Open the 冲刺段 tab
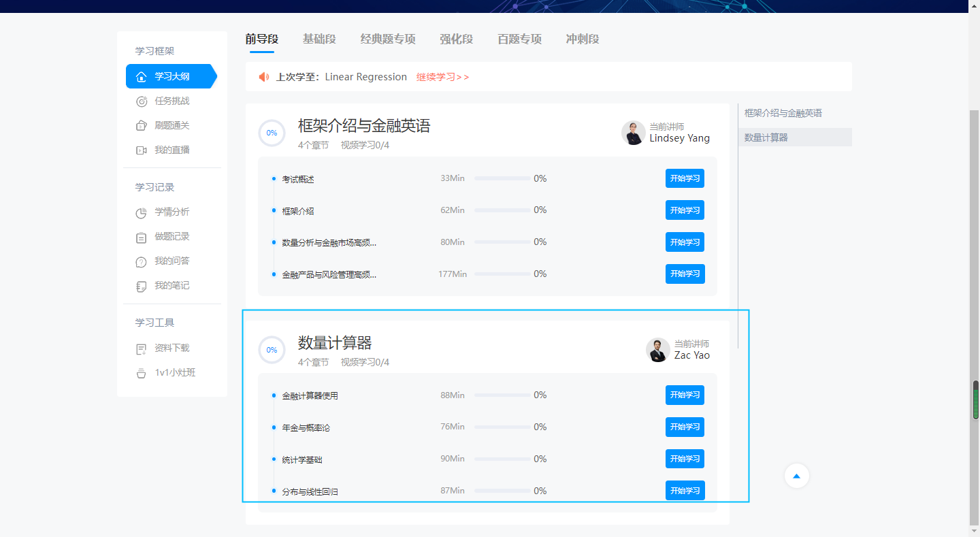The width and height of the screenshot is (980, 537). click(x=583, y=39)
